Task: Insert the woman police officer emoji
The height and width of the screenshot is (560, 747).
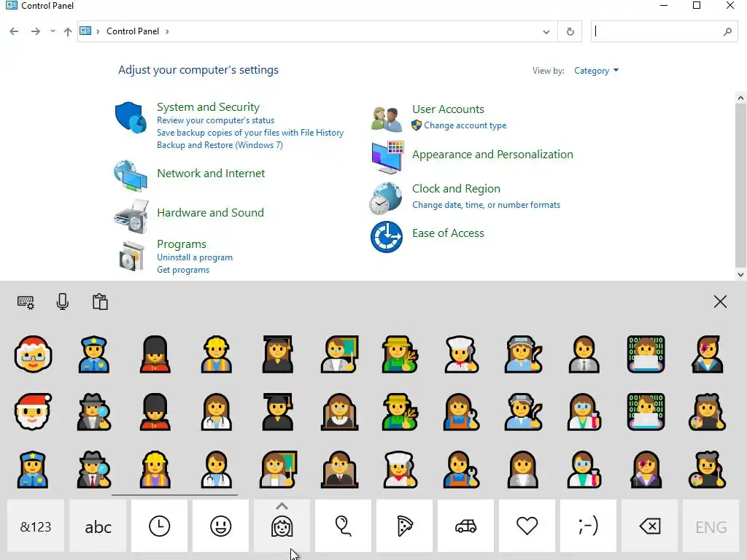Action: pos(33,470)
